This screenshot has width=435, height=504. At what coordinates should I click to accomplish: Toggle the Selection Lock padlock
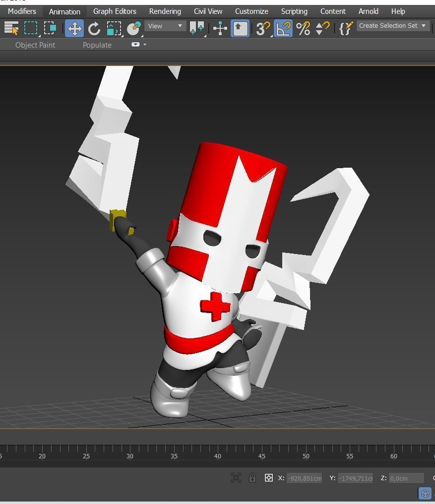coord(252,478)
